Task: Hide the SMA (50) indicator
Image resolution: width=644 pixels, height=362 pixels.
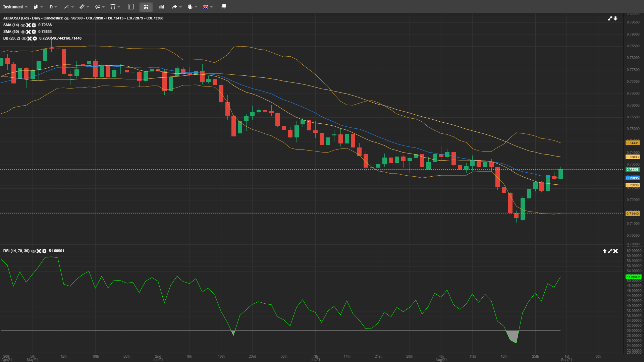Action: click(x=23, y=32)
